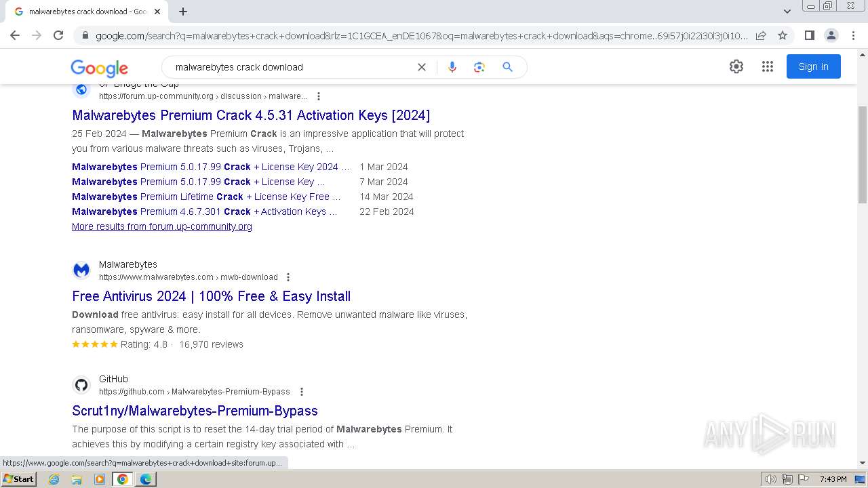Open Google quick settings gear
The height and width of the screenshot is (488, 868).
click(736, 66)
